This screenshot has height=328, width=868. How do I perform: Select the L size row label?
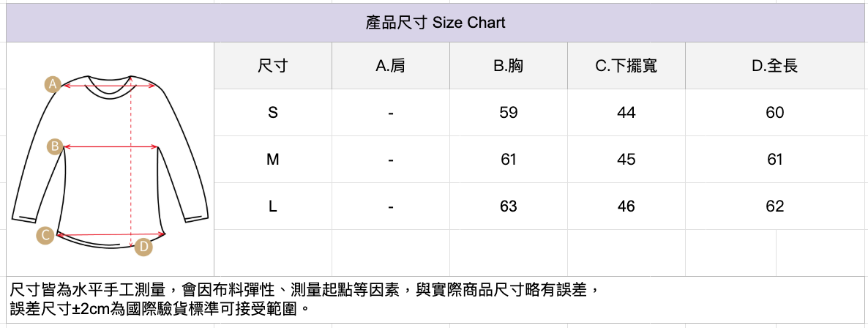point(273,206)
